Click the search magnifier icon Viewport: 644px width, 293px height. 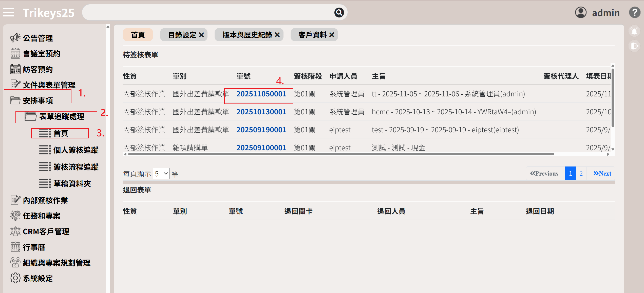(339, 12)
